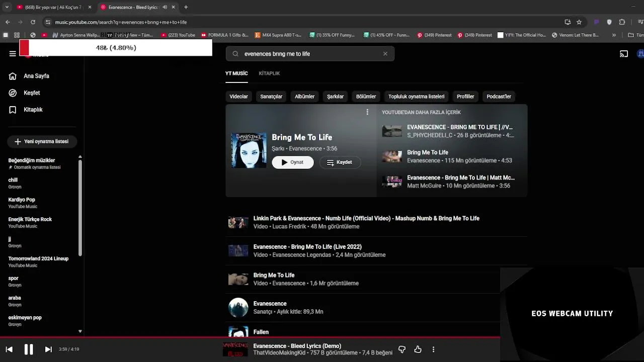Go back in browser
644x362 pixels.
pyautogui.click(x=8, y=22)
